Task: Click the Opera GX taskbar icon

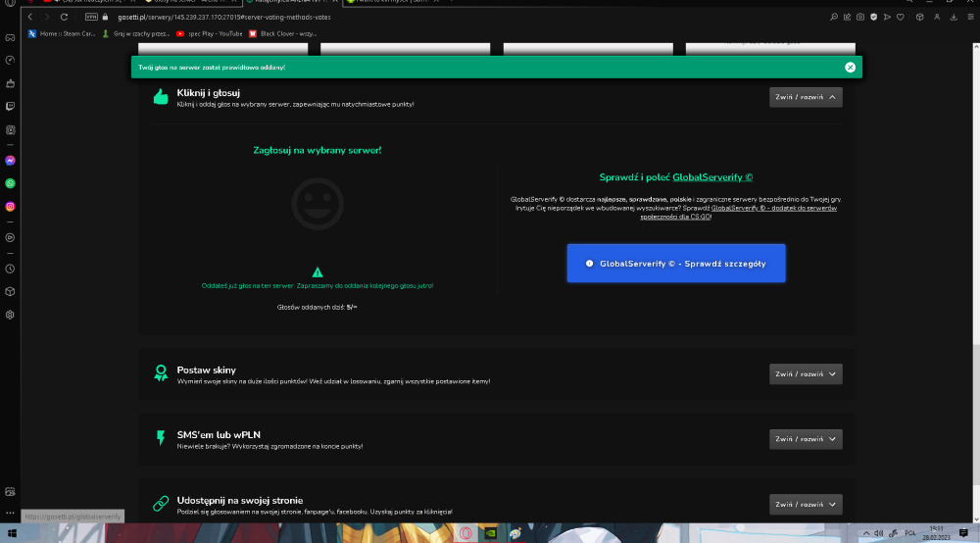Action: point(465,533)
